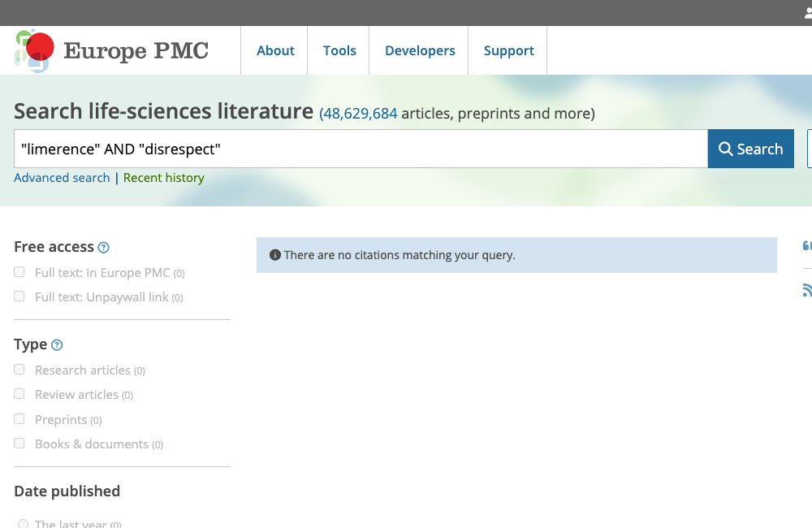
Task: Check Review articles filter
Action: click(19, 394)
